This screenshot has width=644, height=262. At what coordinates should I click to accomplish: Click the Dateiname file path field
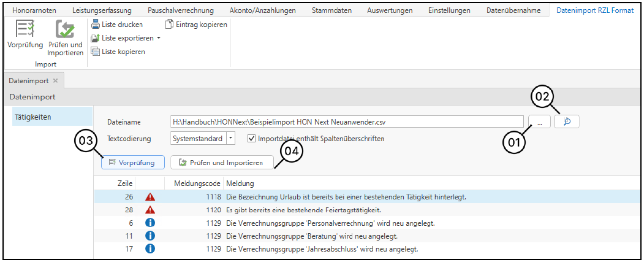pyautogui.click(x=346, y=122)
